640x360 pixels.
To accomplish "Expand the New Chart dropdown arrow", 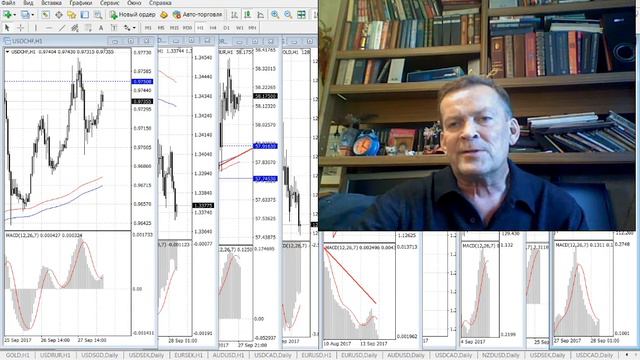I will pyautogui.click(x=15, y=15).
